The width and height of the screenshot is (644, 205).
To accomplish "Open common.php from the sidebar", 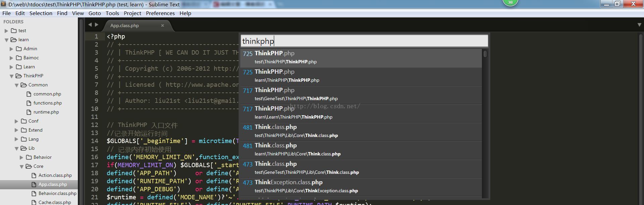I will (x=47, y=94).
